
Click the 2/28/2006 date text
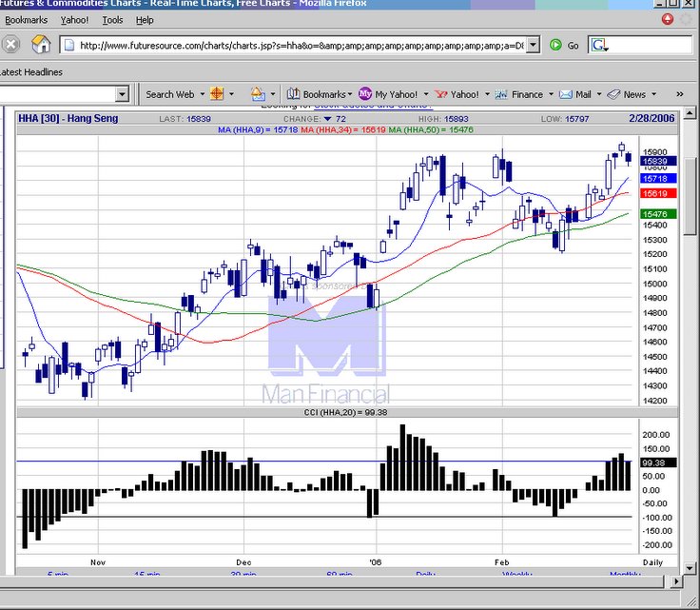pos(651,118)
